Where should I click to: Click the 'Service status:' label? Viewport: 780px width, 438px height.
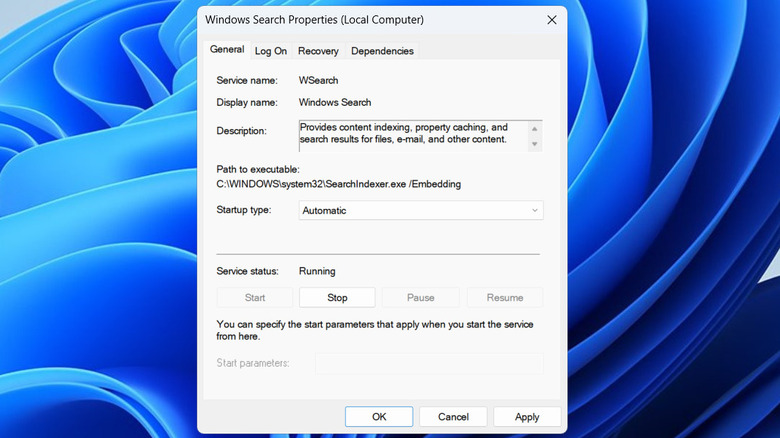point(247,271)
